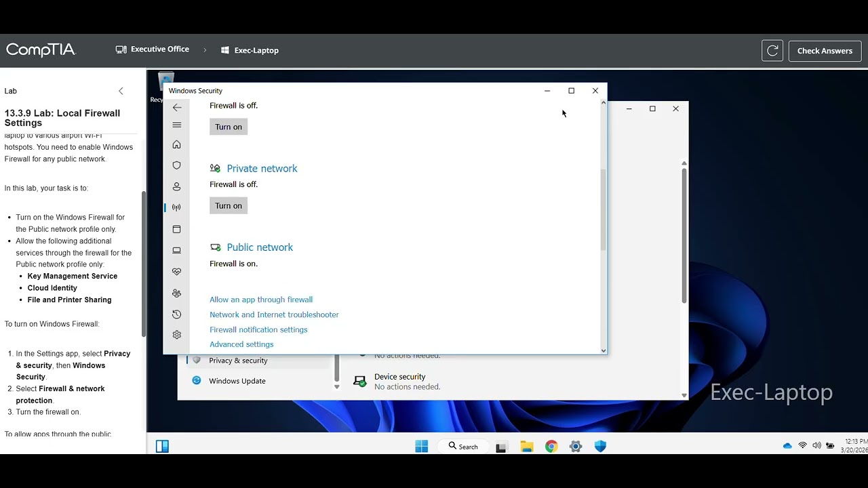Click the Wi-Fi tray icon

[x=802, y=445]
